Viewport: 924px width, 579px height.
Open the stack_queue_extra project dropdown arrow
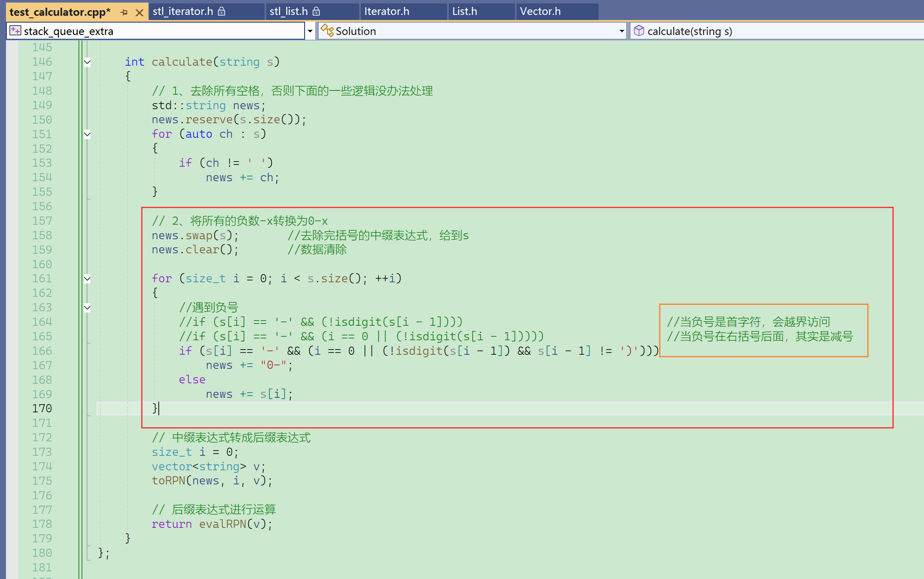(x=310, y=31)
